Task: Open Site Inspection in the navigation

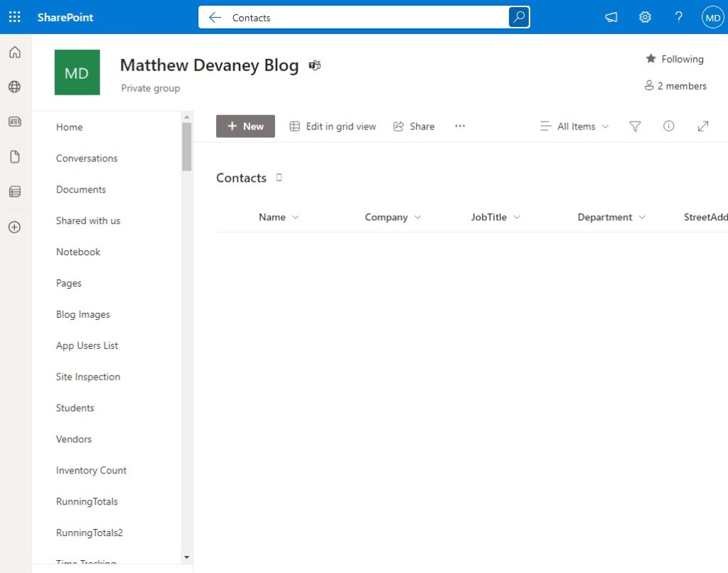Action: click(x=88, y=377)
